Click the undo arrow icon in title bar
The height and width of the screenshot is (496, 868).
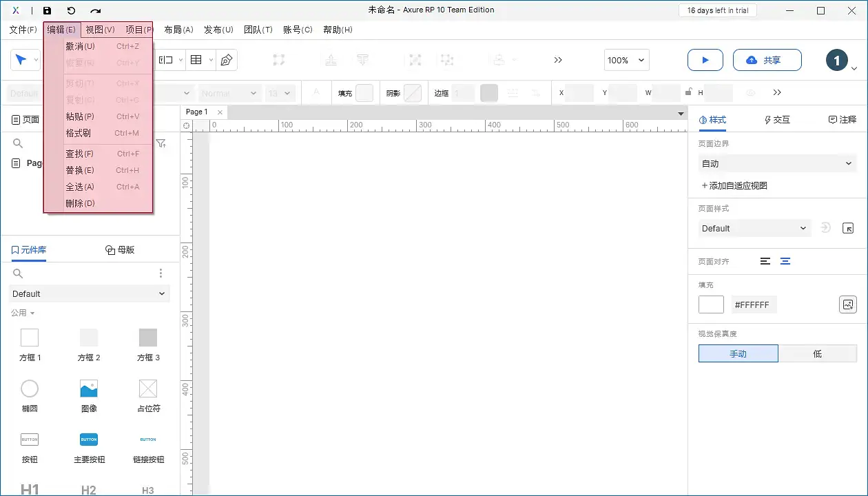click(x=72, y=10)
